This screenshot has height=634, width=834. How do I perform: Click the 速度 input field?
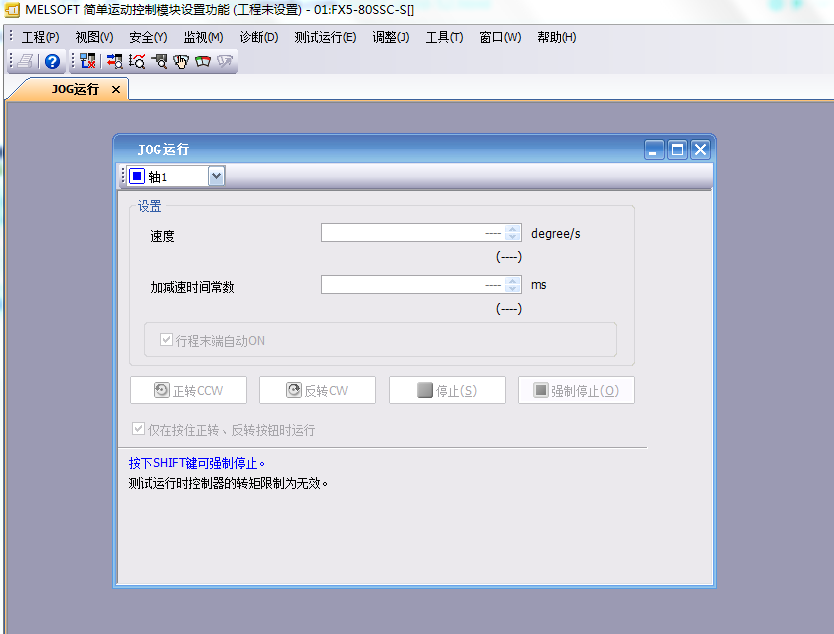pos(412,233)
